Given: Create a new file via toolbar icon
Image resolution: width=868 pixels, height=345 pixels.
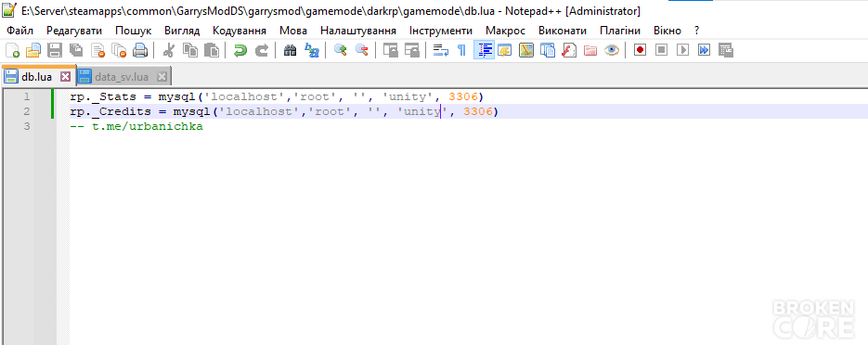Looking at the screenshot, I should 12,51.
